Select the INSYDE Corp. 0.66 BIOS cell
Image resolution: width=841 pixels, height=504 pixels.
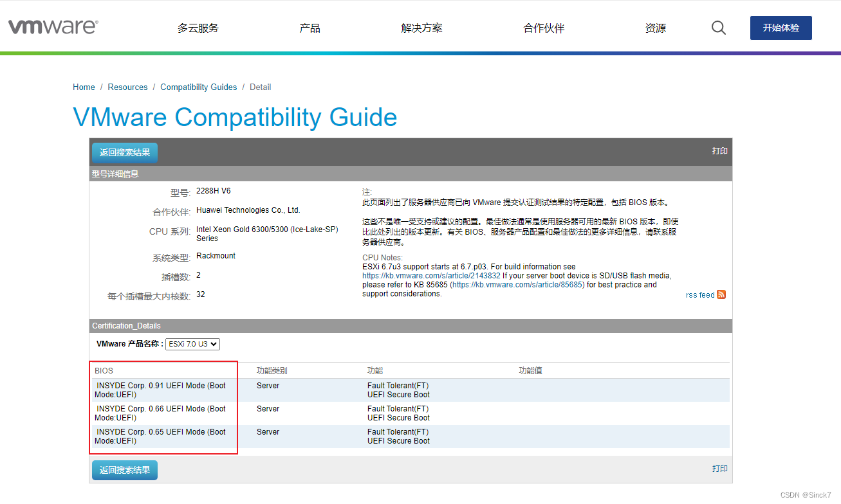point(160,413)
